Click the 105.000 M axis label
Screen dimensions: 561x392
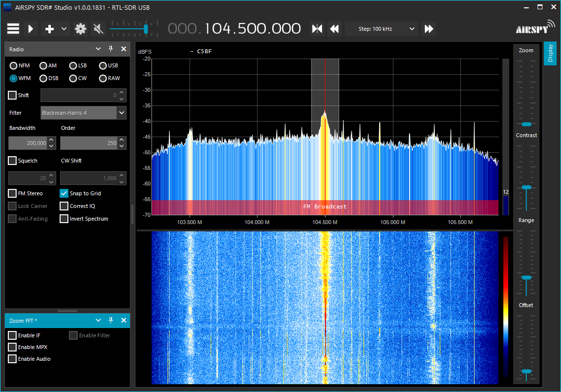[x=393, y=222]
